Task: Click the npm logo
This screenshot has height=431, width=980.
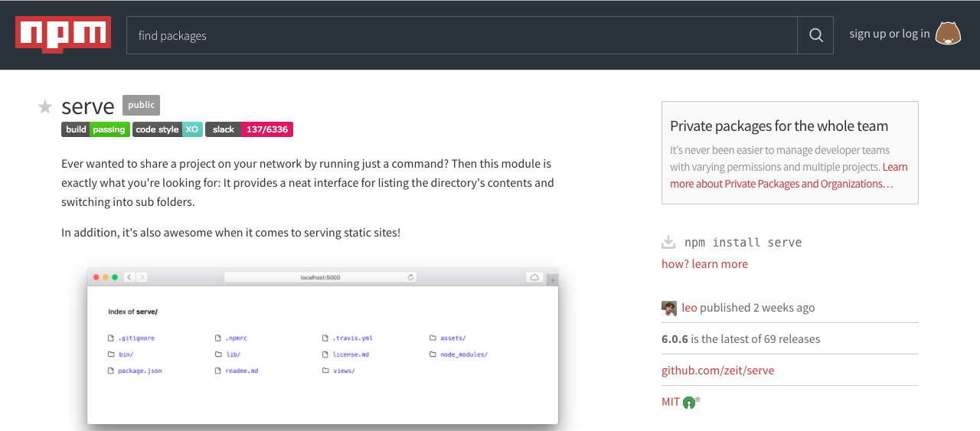Action: coord(63,34)
